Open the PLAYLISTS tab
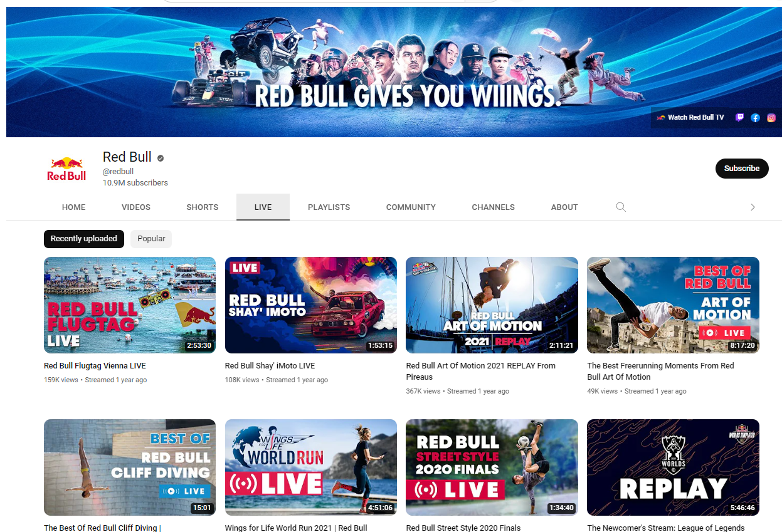The height and width of the screenshot is (532, 782). click(x=329, y=207)
